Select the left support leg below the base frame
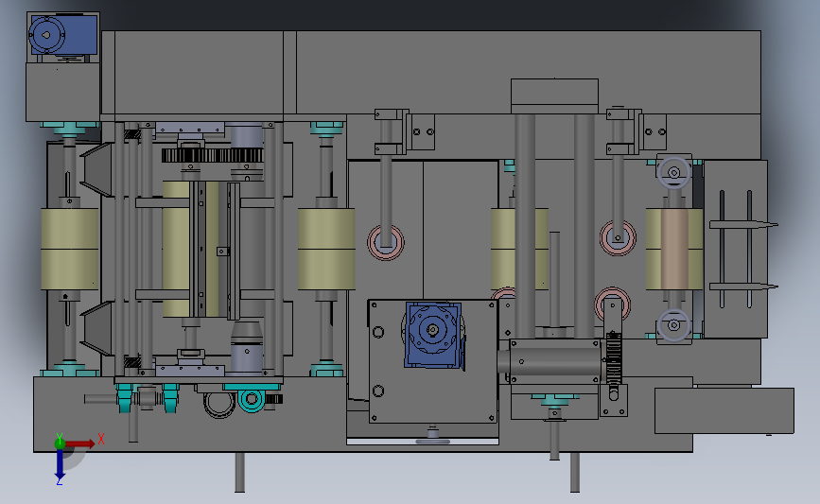 [239, 472]
